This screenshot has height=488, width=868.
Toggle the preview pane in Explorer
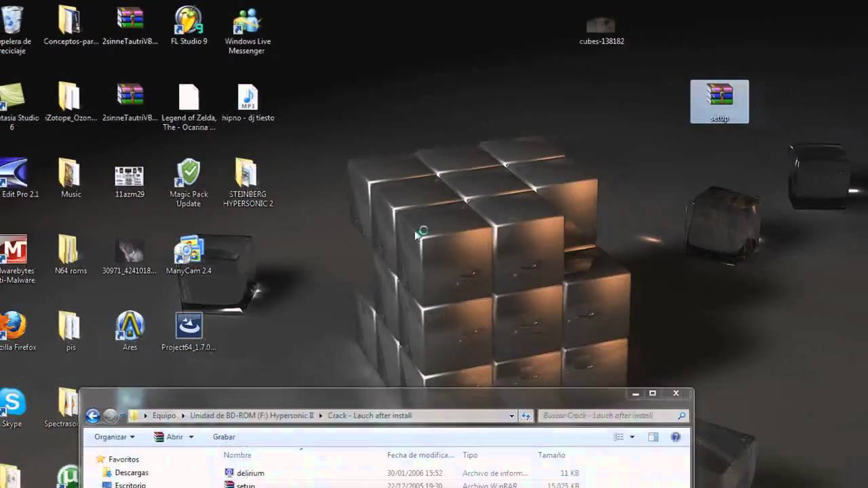[653, 437]
